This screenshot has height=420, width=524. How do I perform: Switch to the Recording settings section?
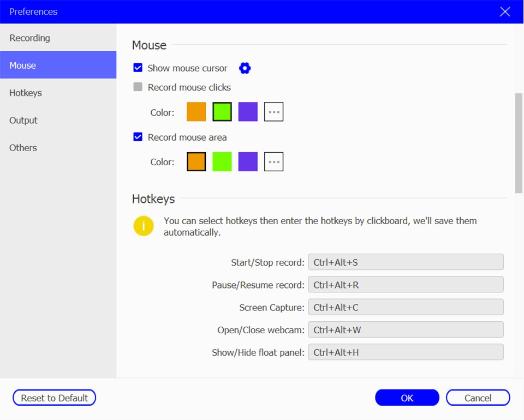coord(29,38)
